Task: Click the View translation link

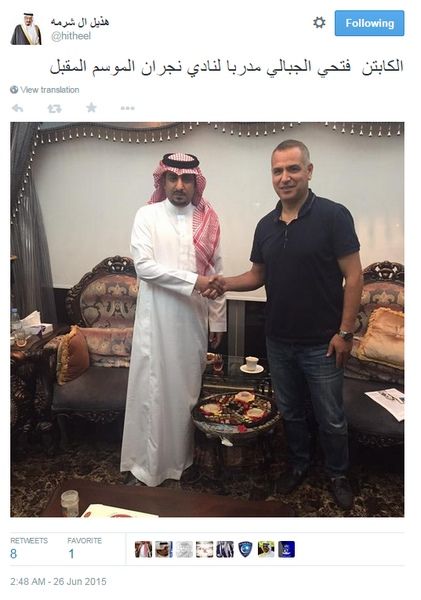Action: (50, 90)
